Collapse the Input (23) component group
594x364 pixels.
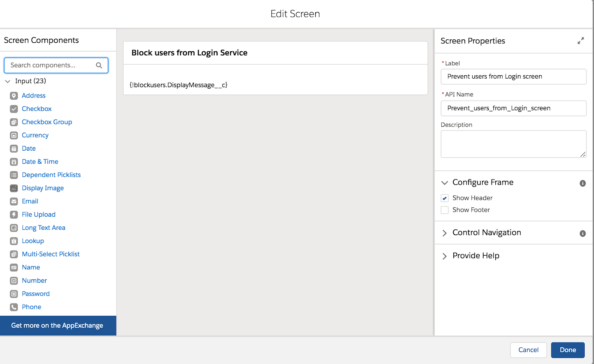click(7, 81)
